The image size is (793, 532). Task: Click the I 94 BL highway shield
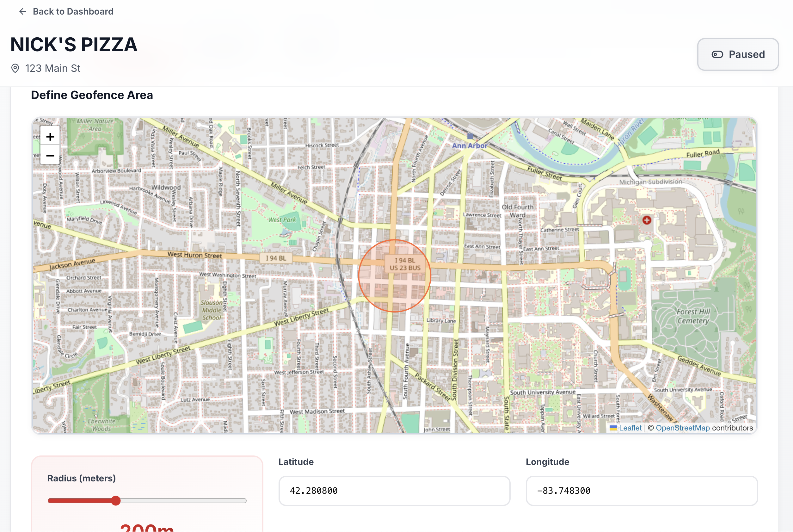click(x=276, y=258)
